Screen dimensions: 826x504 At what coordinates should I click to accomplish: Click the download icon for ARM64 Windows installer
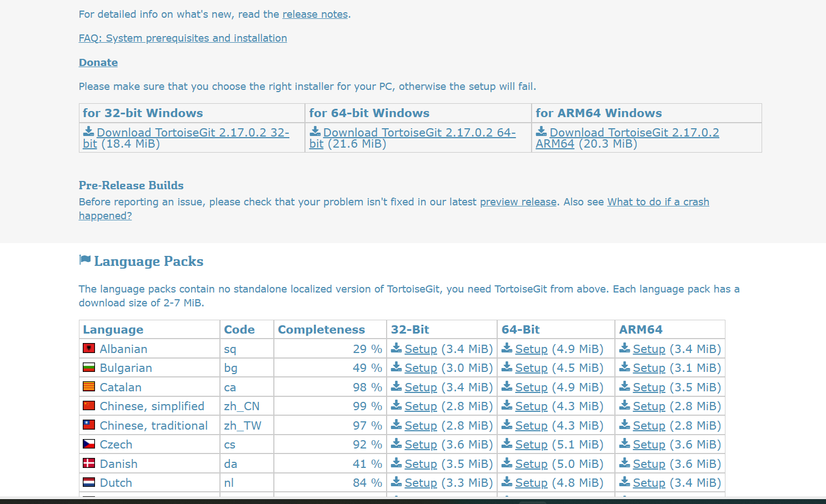pos(542,132)
